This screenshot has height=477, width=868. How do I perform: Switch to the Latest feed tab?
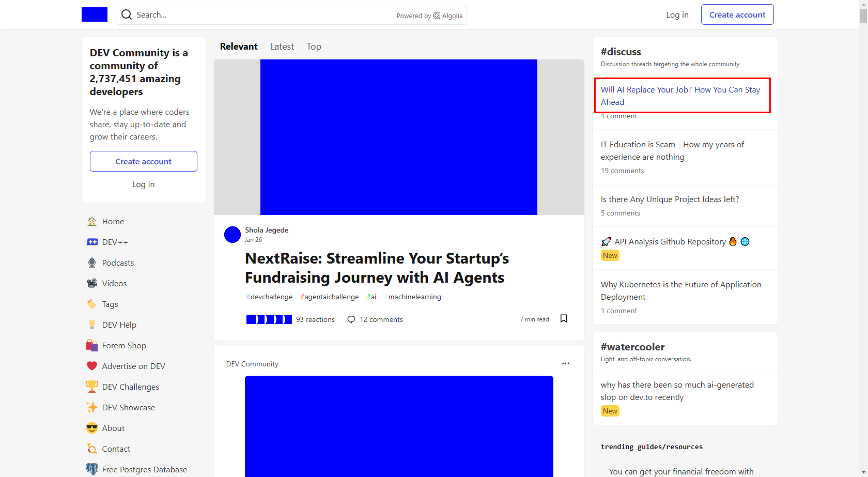282,47
